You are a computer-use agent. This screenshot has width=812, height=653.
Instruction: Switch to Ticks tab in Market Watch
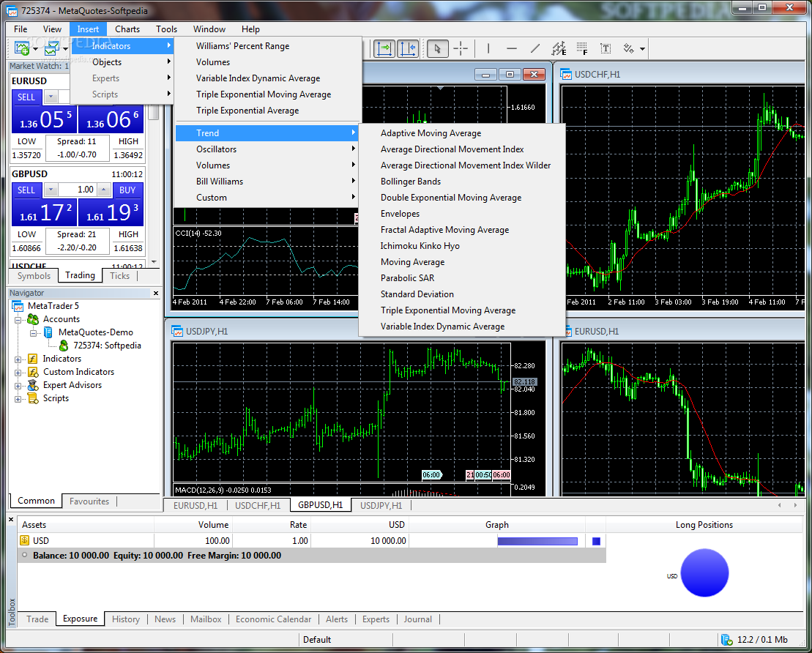119,275
